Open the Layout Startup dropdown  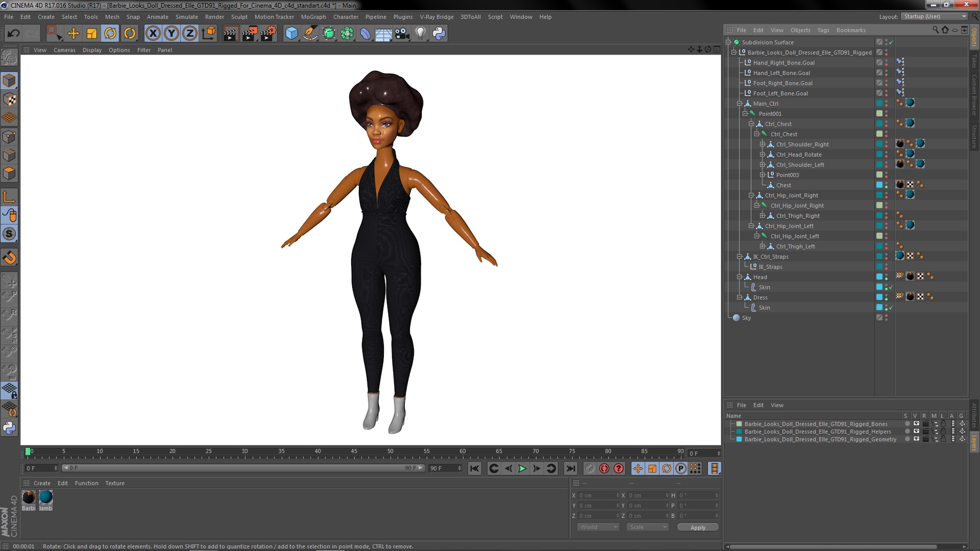(935, 17)
